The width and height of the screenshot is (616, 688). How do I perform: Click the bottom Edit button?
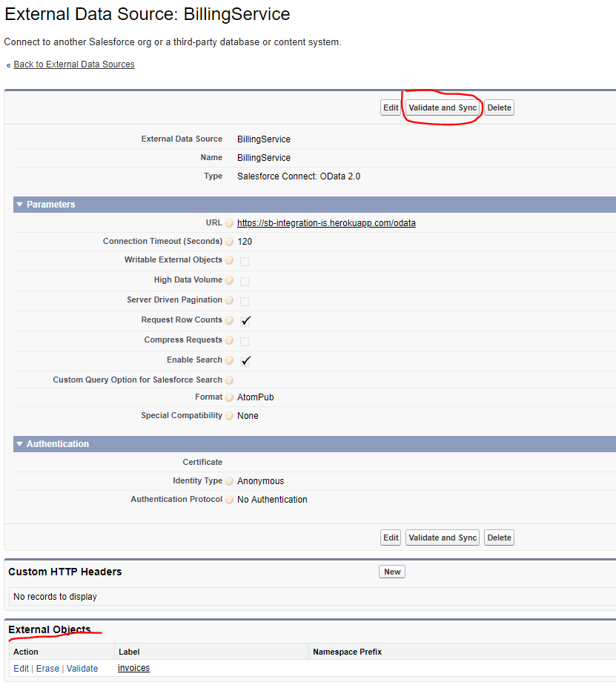tap(391, 538)
